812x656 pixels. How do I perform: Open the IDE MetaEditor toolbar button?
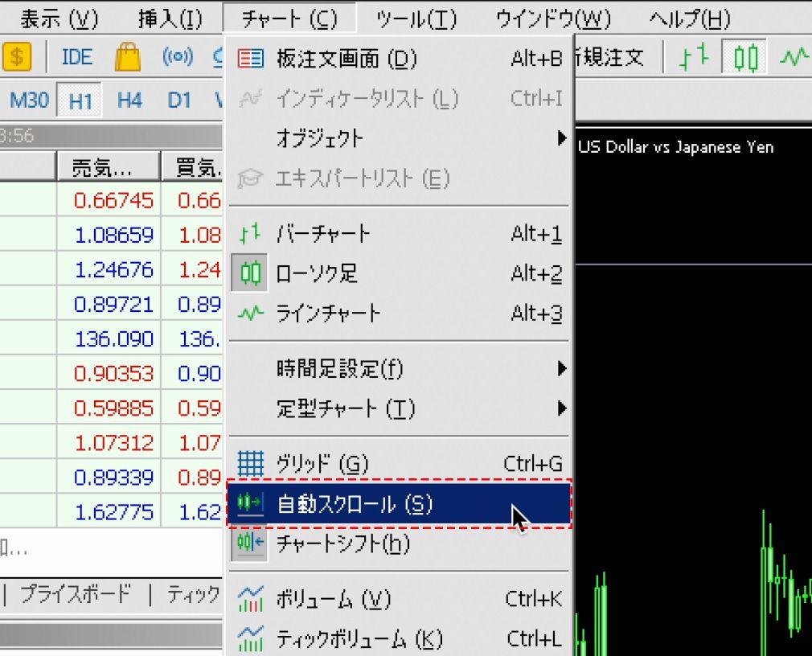pyautogui.click(x=77, y=58)
